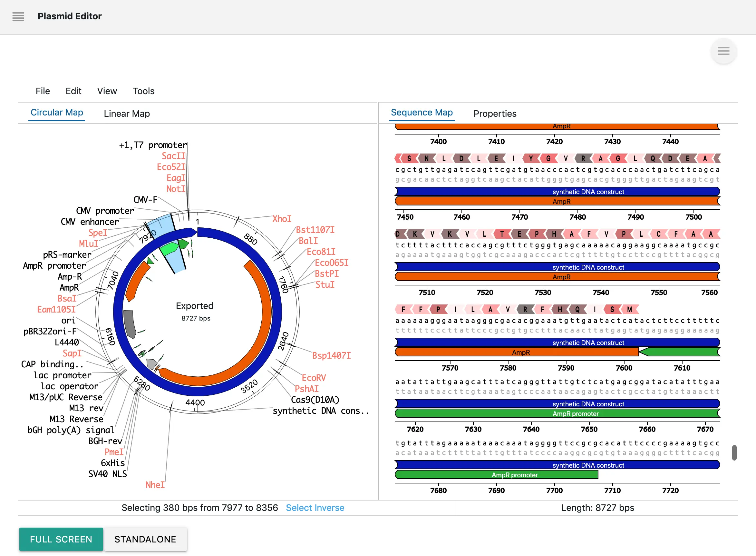Open the Properties tab
The height and width of the screenshot is (556, 756).
tap(495, 114)
